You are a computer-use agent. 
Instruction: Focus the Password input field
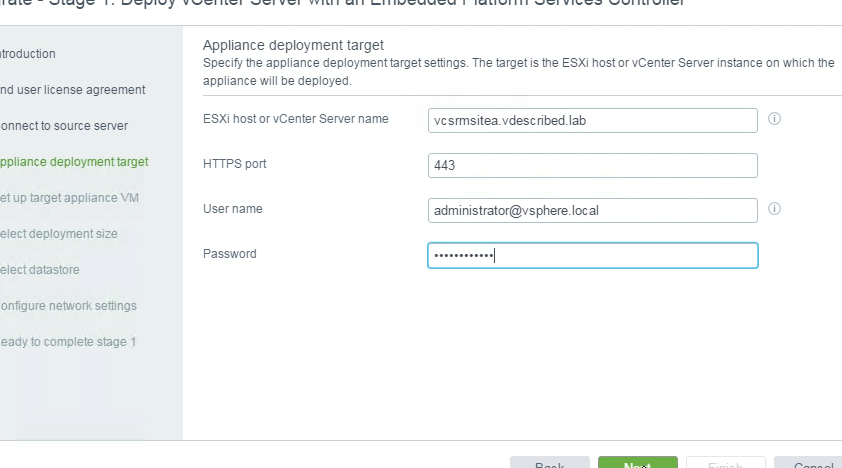point(592,255)
